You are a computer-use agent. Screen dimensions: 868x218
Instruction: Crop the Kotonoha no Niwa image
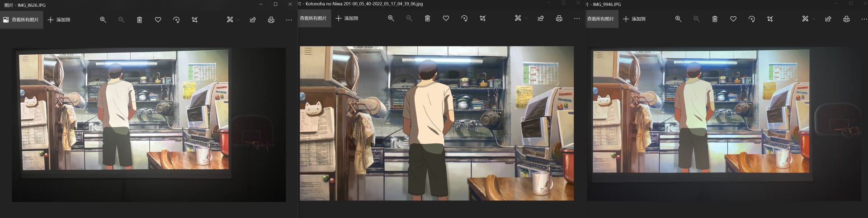pos(482,19)
